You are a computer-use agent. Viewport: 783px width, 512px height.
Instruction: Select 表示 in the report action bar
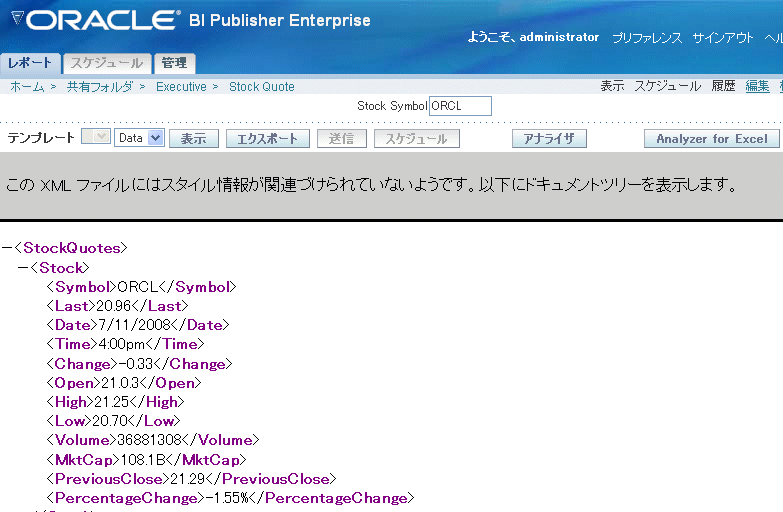[612, 86]
